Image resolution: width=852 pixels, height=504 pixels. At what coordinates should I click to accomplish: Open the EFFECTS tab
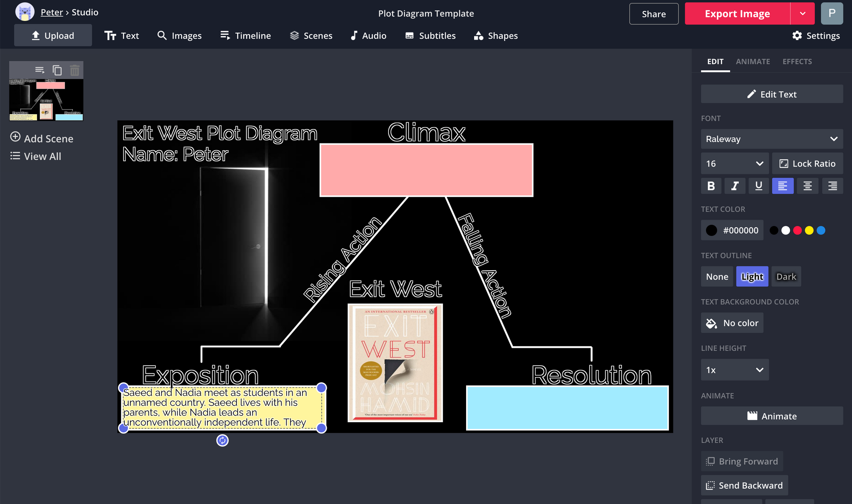point(797,62)
